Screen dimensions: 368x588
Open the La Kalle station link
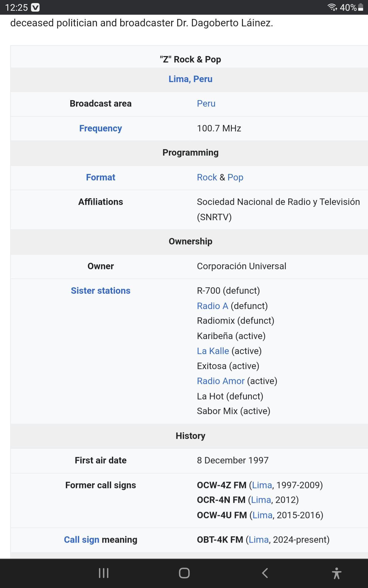(213, 351)
